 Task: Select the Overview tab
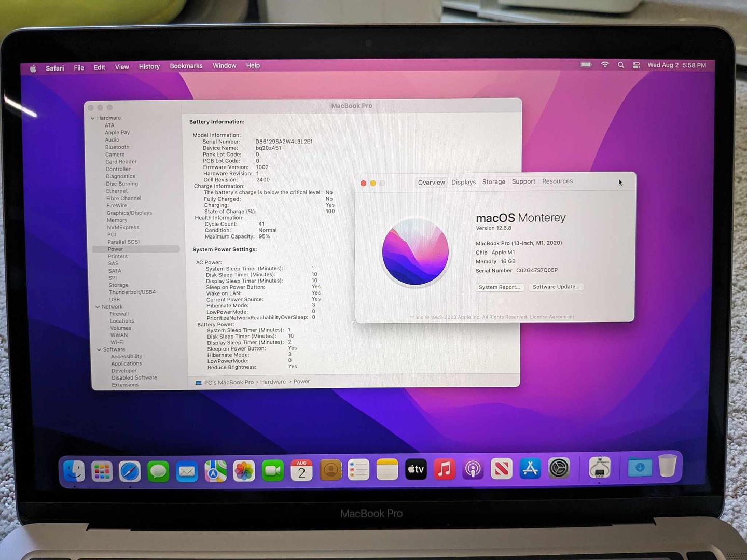pyautogui.click(x=432, y=183)
